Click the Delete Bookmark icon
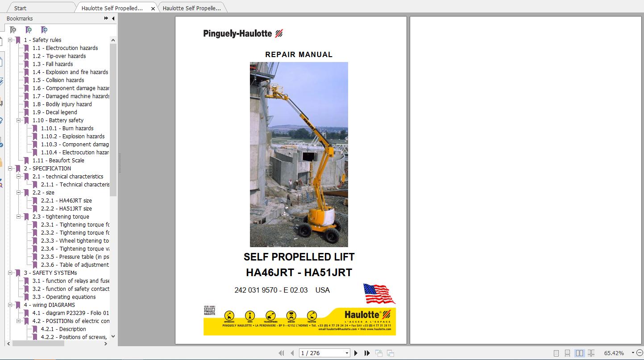 [13, 29]
